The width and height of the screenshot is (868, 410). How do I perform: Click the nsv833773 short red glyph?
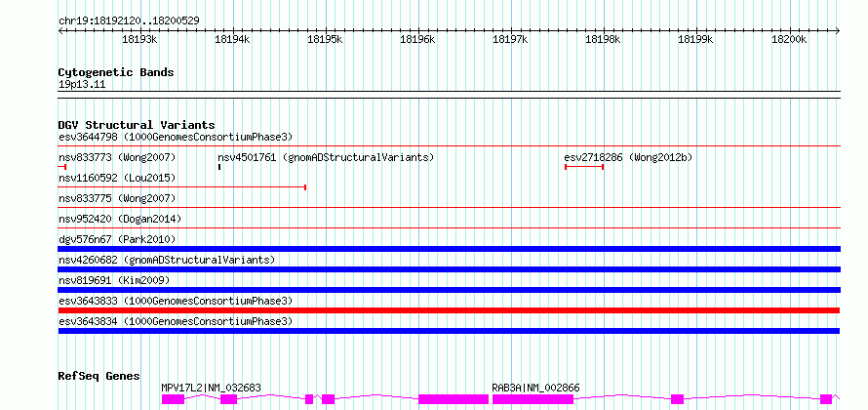pyautogui.click(x=62, y=167)
